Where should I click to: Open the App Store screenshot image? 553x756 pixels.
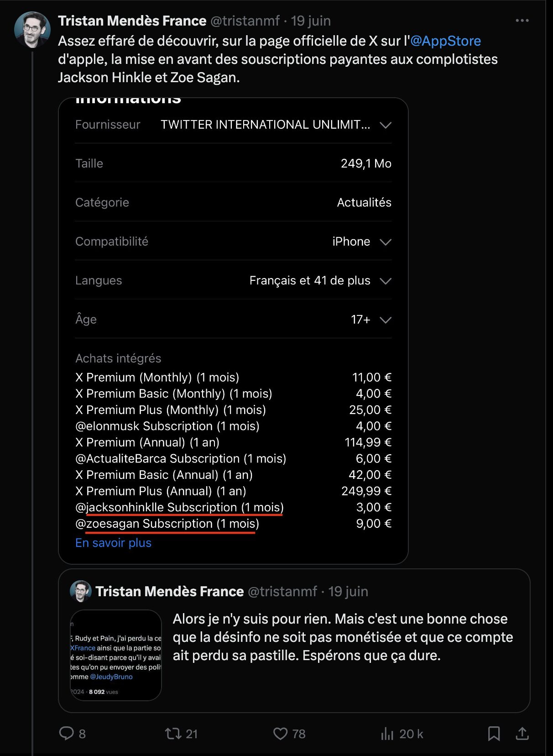(x=233, y=331)
